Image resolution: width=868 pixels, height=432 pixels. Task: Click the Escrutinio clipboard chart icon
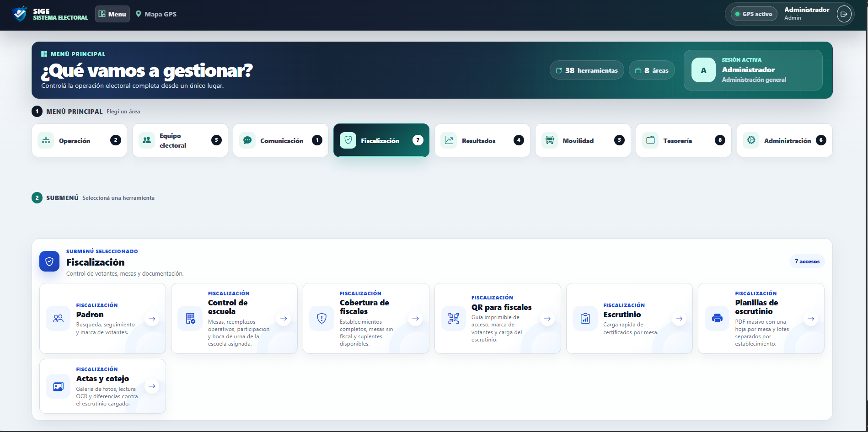click(585, 318)
